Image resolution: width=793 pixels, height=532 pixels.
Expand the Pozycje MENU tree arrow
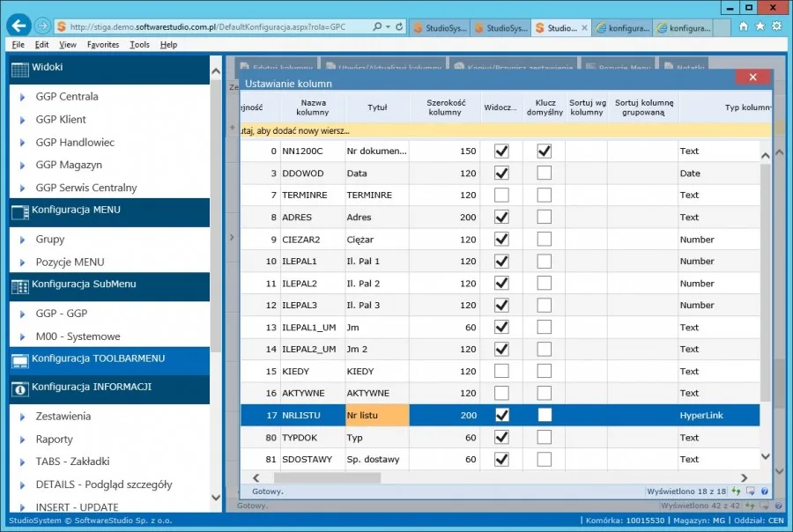pos(22,262)
